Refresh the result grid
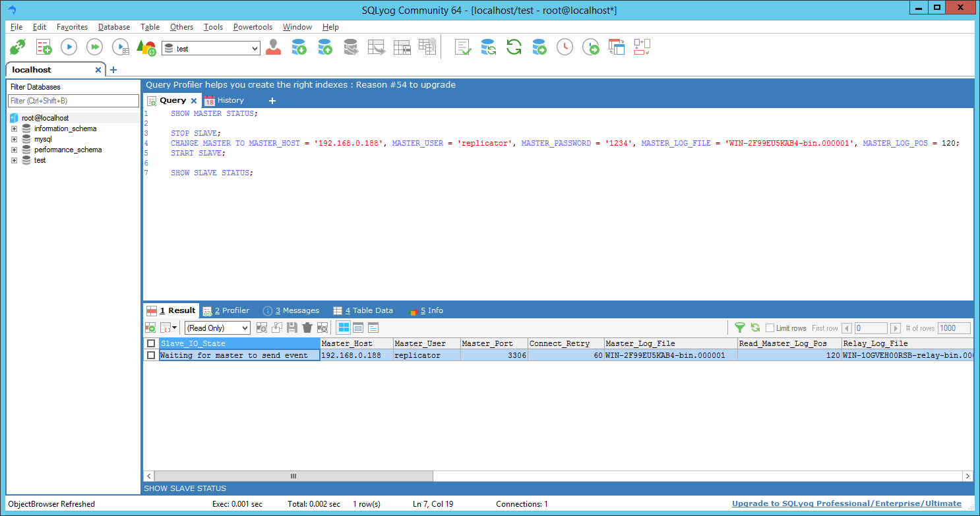This screenshot has height=516, width=980. [755, 328]
